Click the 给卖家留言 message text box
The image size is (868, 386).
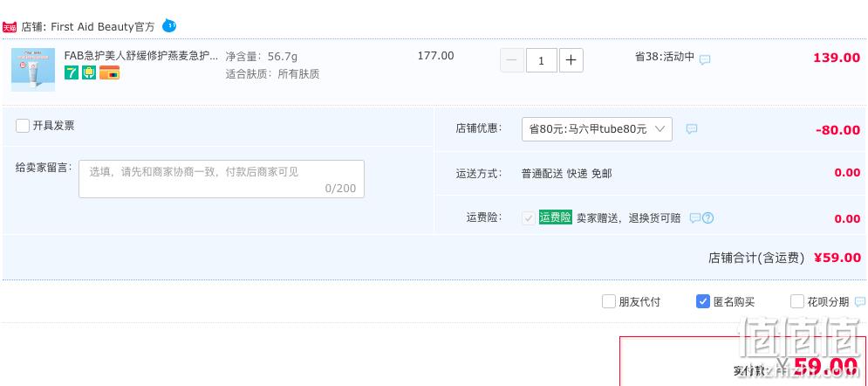[x=222, y=179]
